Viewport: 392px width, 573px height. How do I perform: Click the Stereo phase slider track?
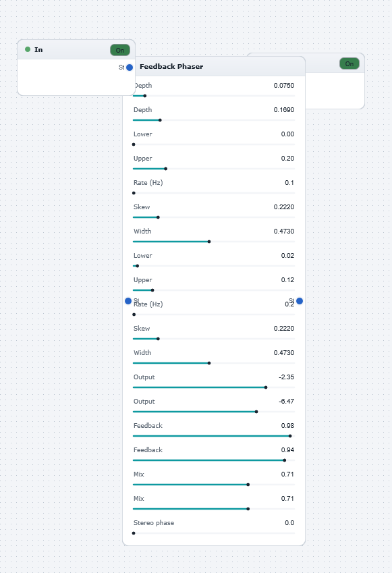214,533
